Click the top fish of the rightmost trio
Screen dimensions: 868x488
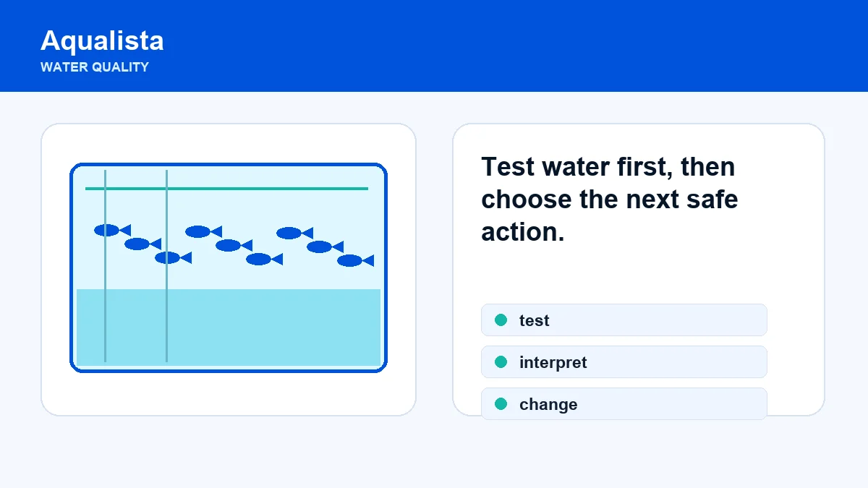pyautogui.click(x=294, y=233)
